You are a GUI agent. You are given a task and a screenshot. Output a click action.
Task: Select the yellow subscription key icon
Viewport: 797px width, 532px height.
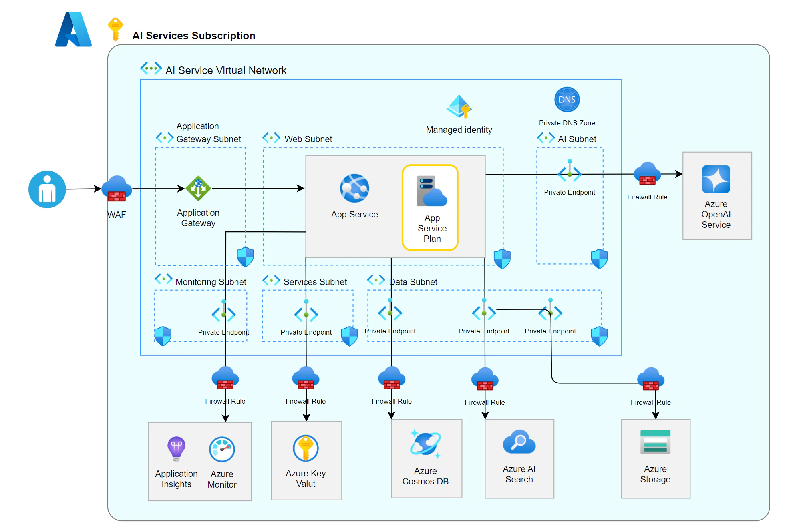[x=115, y=29]
